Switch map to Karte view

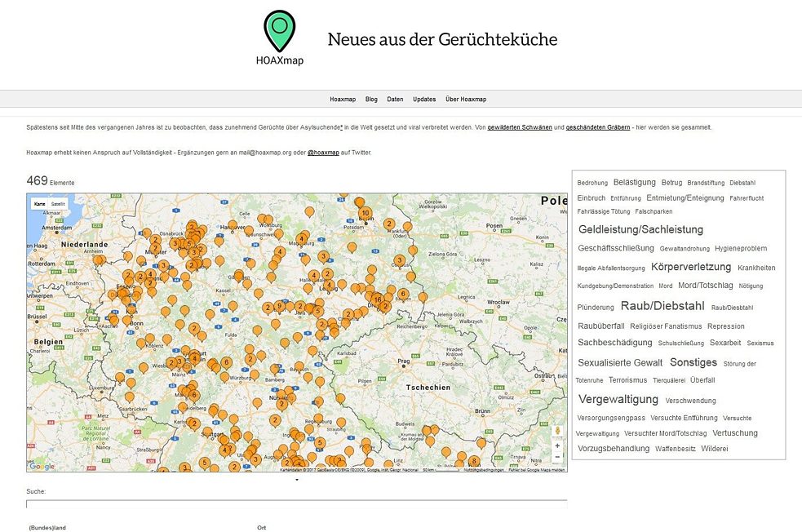point(39,203)
